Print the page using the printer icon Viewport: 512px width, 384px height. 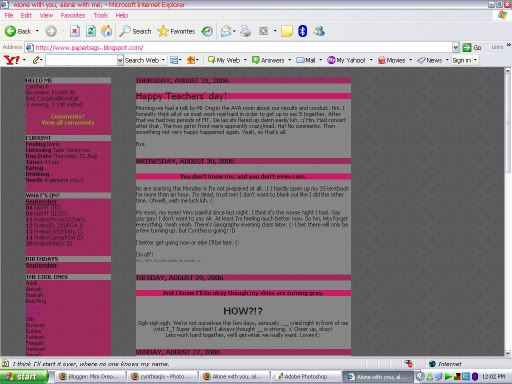pyautogui.click(x=246, y=31)
